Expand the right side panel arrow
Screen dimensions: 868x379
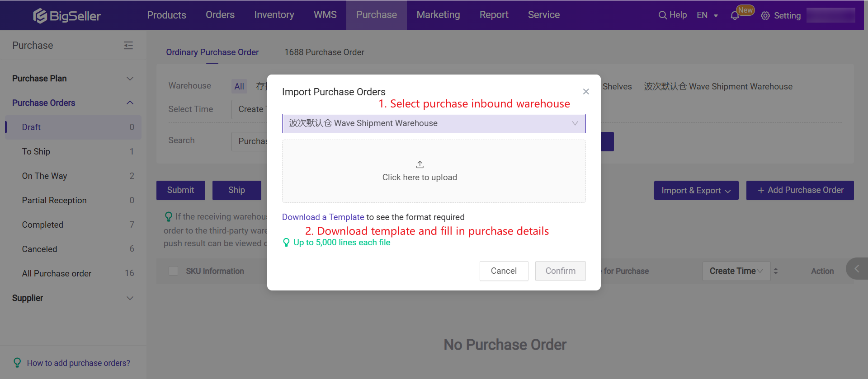click(857, 269)
